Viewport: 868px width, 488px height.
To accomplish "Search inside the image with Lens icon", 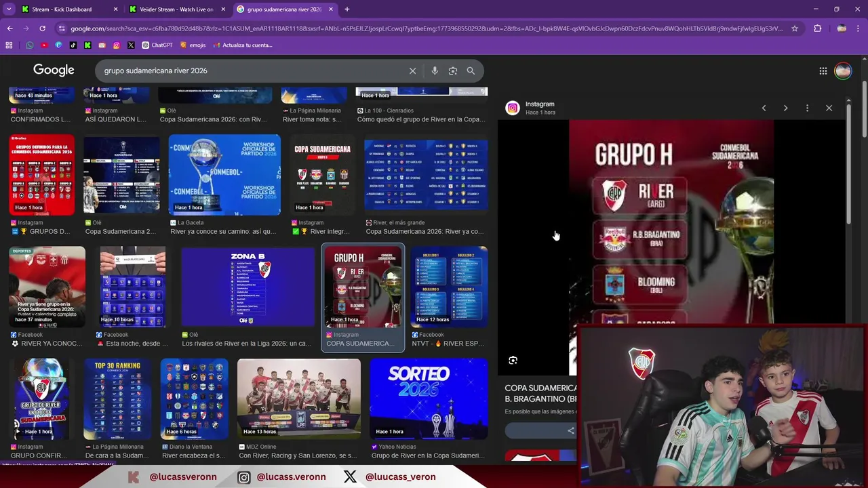I will coord(513,361).
